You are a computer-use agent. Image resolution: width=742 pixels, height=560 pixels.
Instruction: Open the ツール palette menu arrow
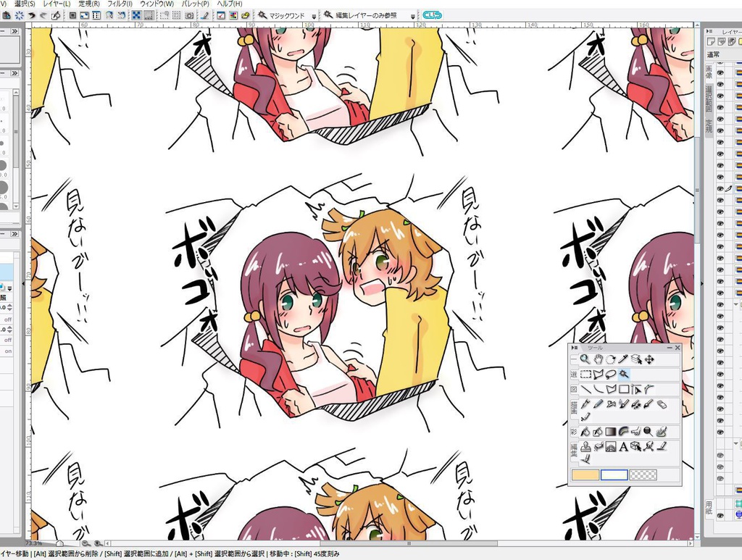point(575,348)
